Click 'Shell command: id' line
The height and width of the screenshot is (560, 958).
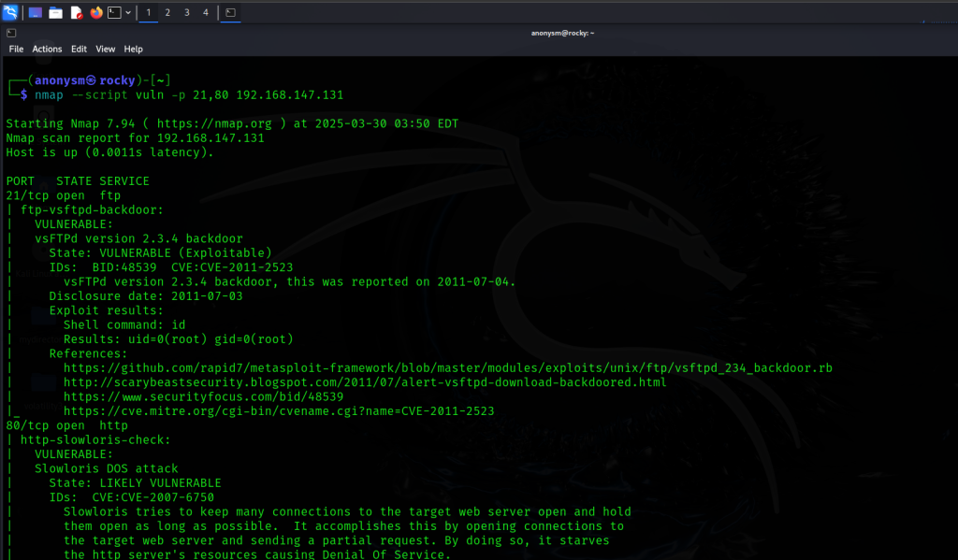click(124, 324)
